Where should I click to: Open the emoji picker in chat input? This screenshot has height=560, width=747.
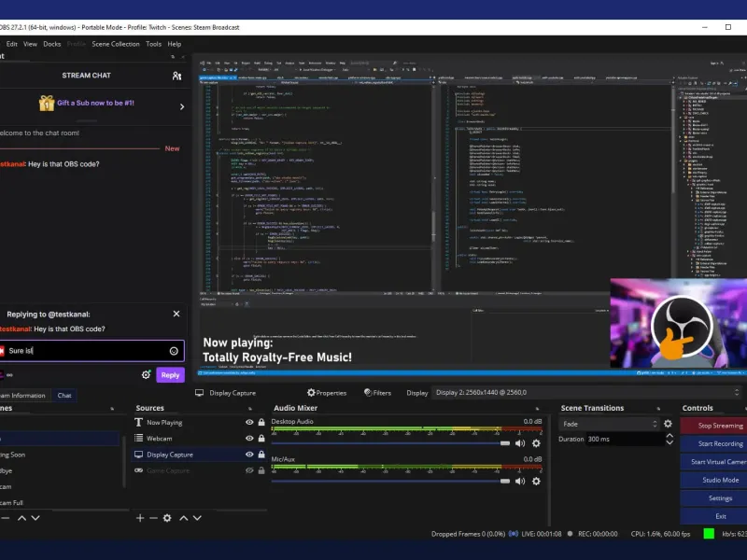[x=174, y=351]
